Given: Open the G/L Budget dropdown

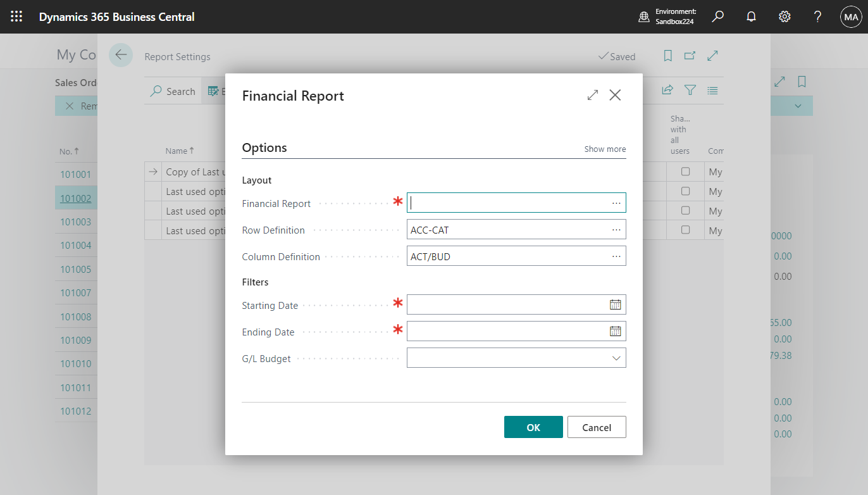Looking at the screenshot, I should coord(616,358).
